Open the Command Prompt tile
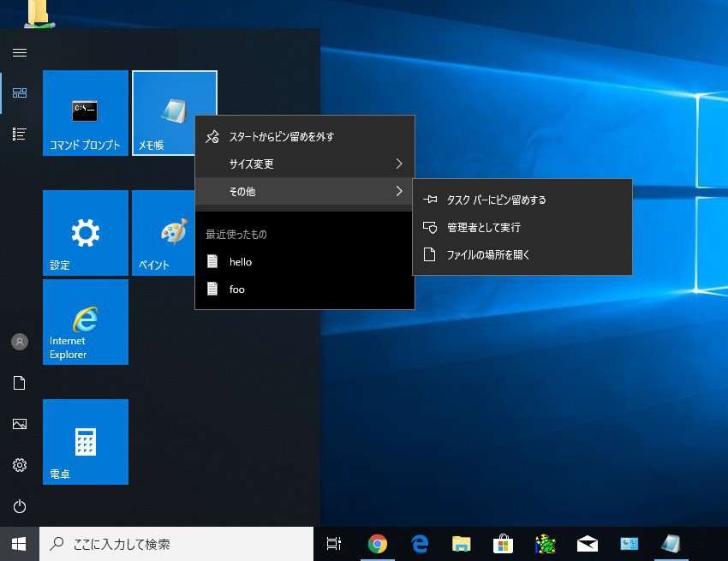The width and height of the screenshot is (728, 561). pos(85,113)
